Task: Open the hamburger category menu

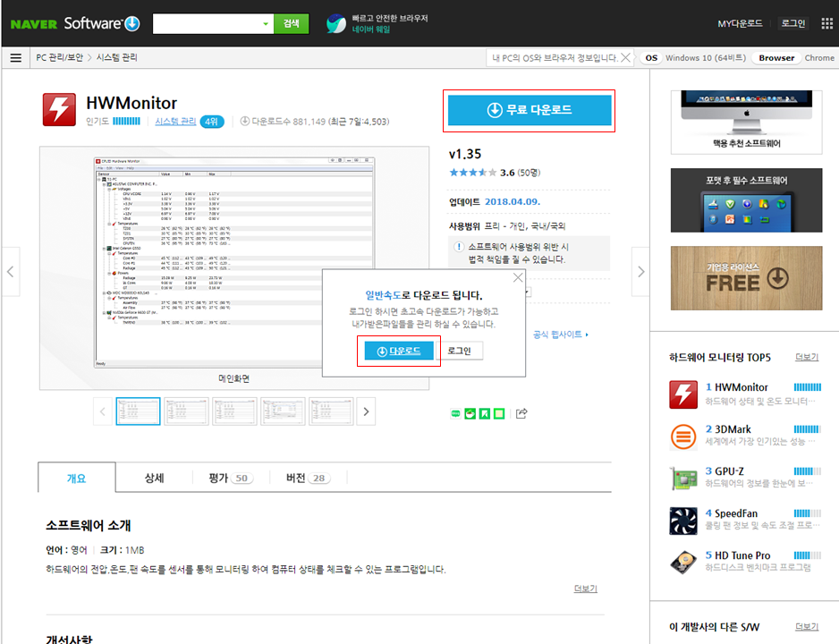Action: point(16,58)
